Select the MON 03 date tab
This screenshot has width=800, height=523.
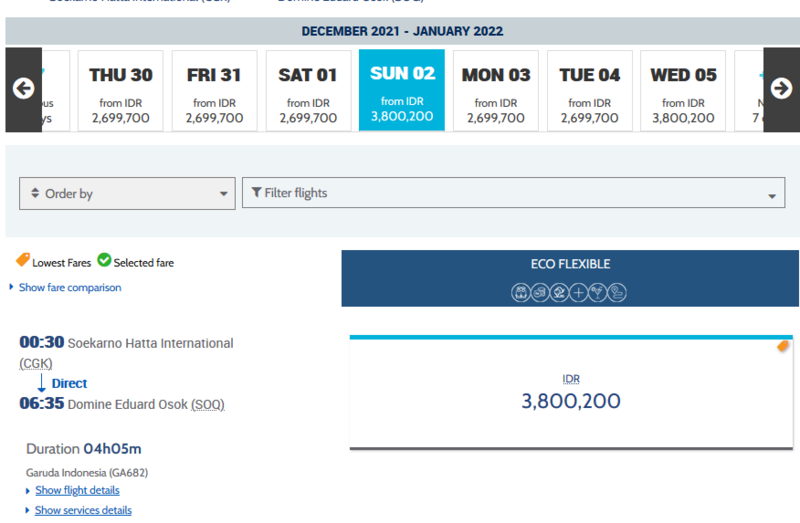click(496, 91)
